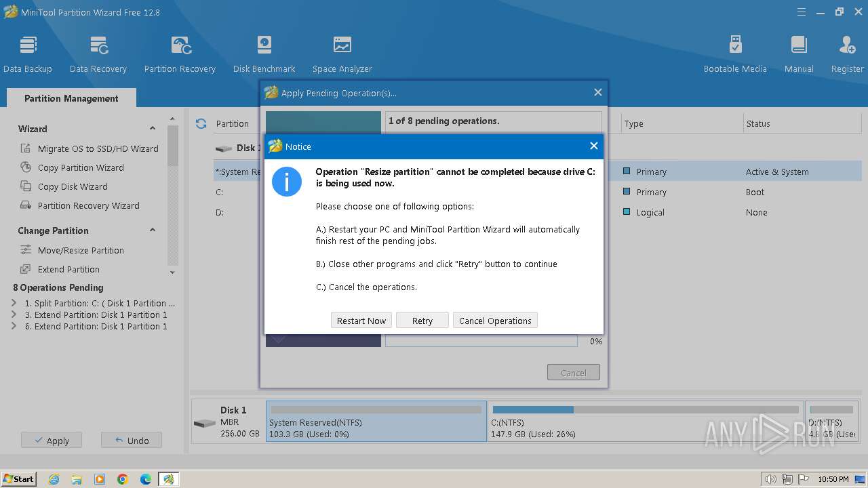Image resolution: width=868 pixels, height=488 pixels.
Task: Choose Extend Partition
Action: pos(68,269)
